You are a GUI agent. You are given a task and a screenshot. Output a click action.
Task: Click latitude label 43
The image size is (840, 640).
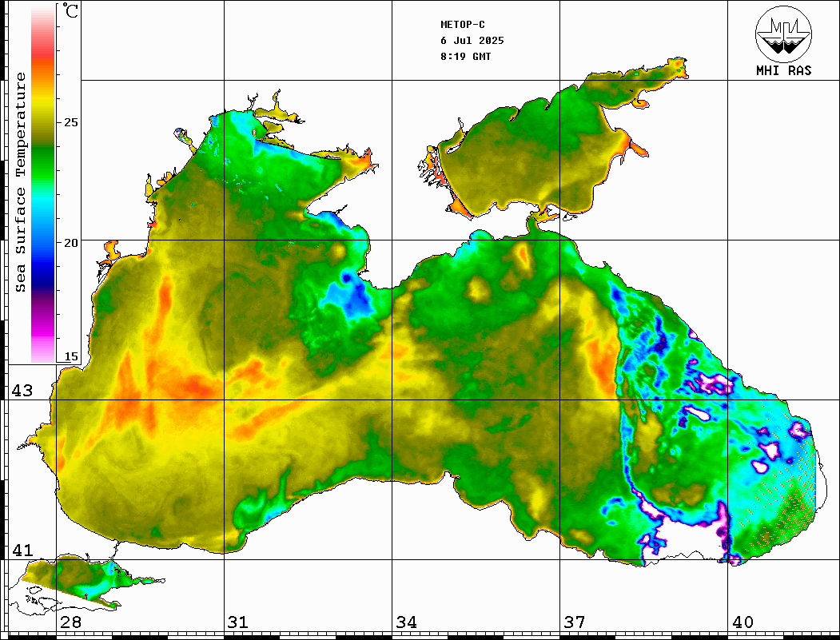click(22, 391)
